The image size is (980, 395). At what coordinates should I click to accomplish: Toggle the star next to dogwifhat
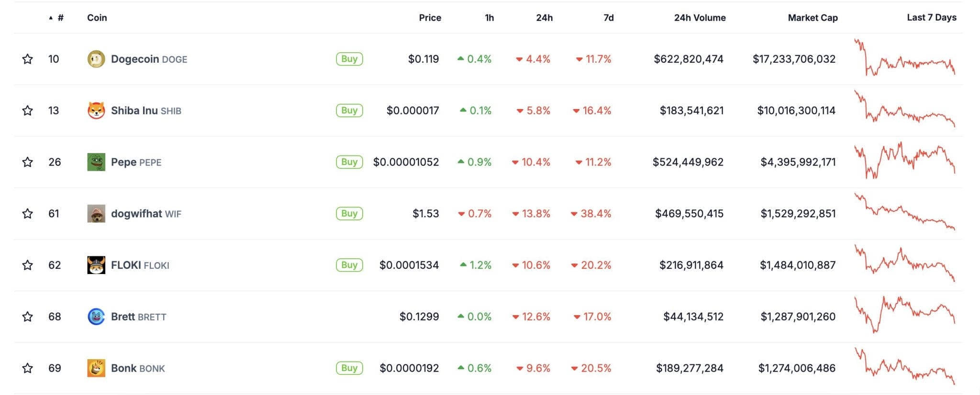(28, 214)
